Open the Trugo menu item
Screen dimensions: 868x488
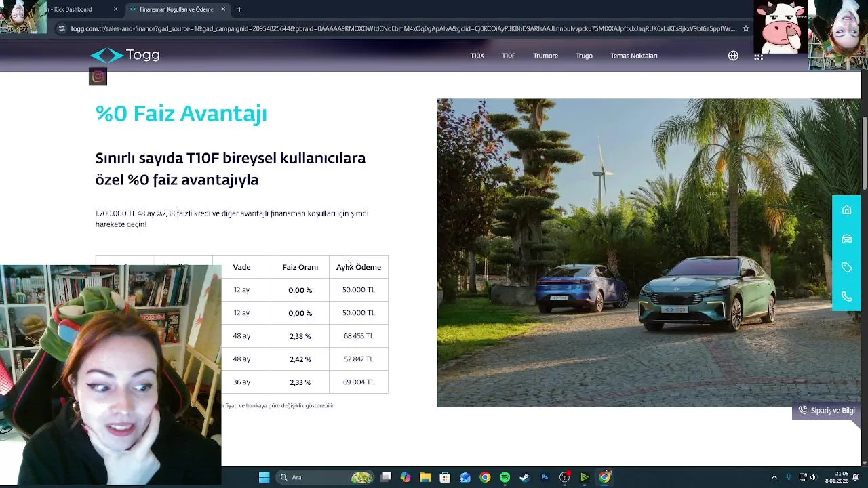click(584, 56)
